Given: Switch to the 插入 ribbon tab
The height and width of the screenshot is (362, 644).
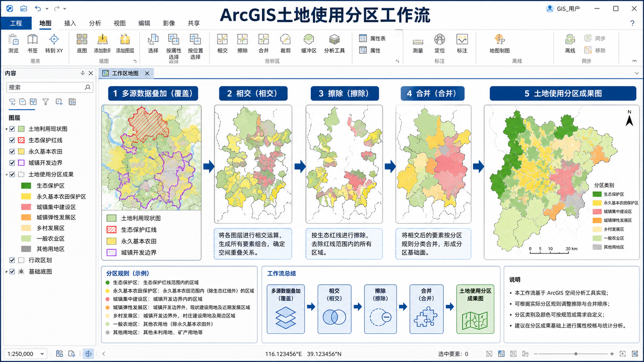Looking at the screenshot, I should tap(70, 23).
